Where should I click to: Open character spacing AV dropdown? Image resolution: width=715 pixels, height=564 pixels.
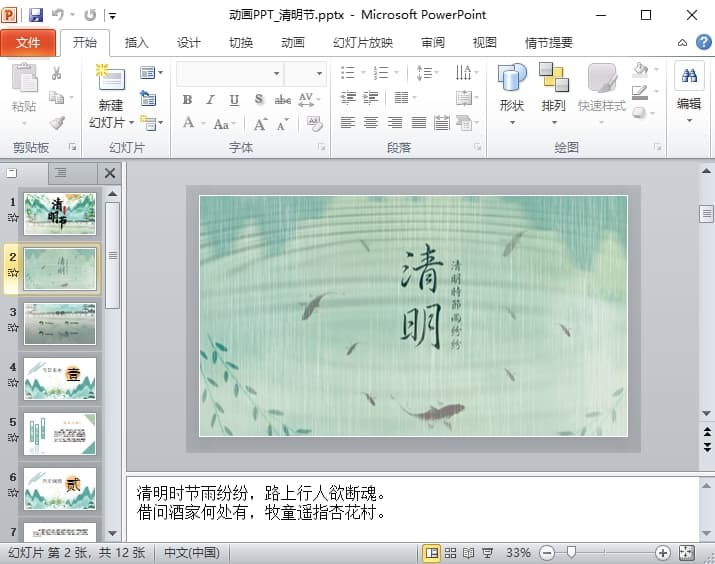(309, 99)
